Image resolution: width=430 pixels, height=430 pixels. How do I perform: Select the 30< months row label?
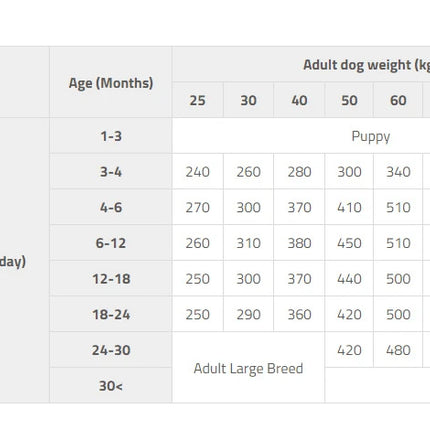[111, 386]
